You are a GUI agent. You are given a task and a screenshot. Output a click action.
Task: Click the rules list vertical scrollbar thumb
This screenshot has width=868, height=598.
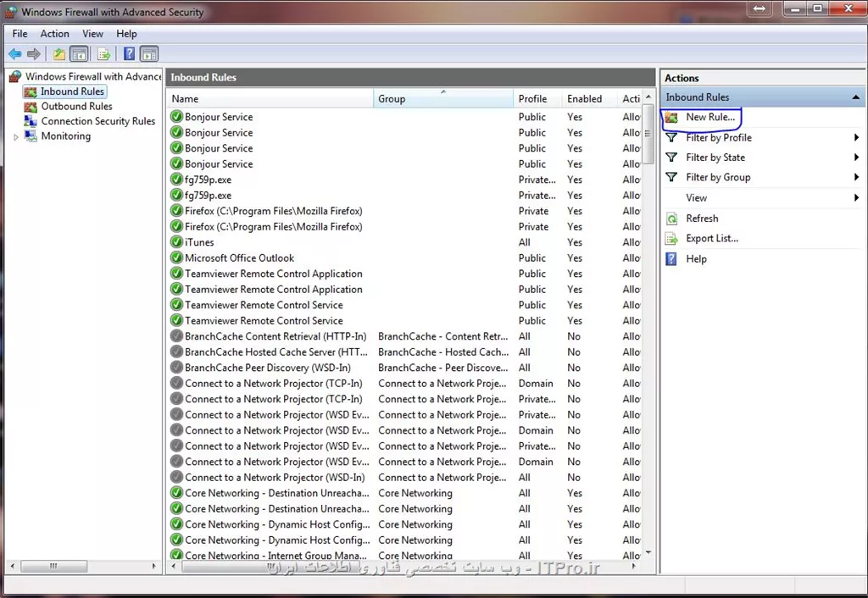click(648, 134)
